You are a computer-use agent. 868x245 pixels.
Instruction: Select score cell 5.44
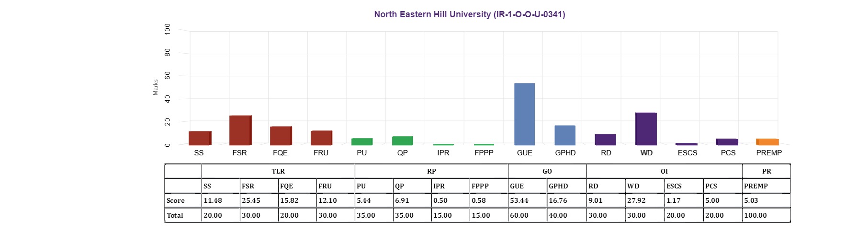point(374,200)
